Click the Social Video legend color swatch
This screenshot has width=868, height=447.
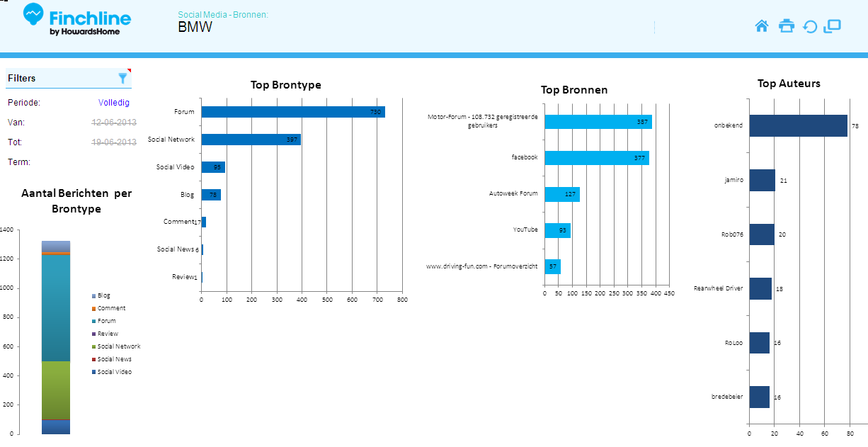pyautogui.click(x=93, y=372)
